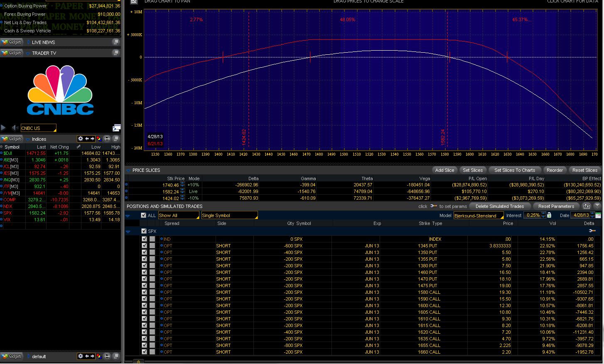Open the date calendar picker icon

pyautogui.click(x=598, y=215)
